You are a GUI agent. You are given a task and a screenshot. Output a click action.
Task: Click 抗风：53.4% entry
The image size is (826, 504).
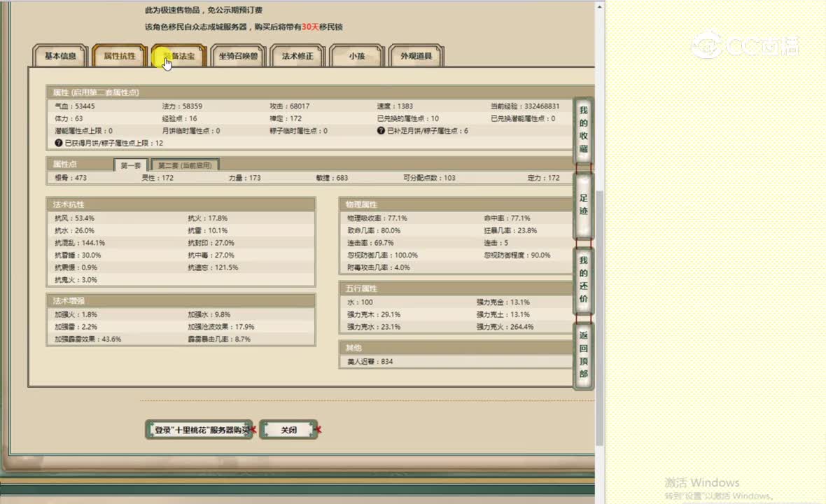click(x=74, y=218)
